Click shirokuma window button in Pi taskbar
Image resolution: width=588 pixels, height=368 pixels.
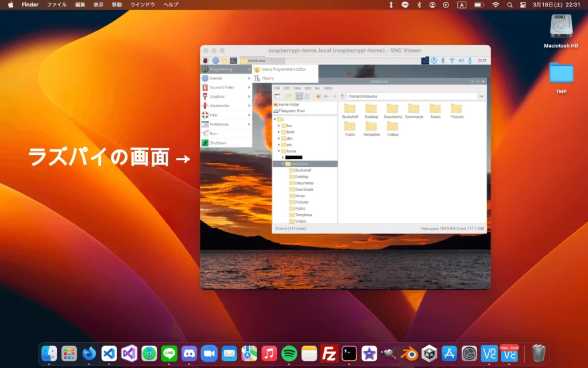coord(262,60)
